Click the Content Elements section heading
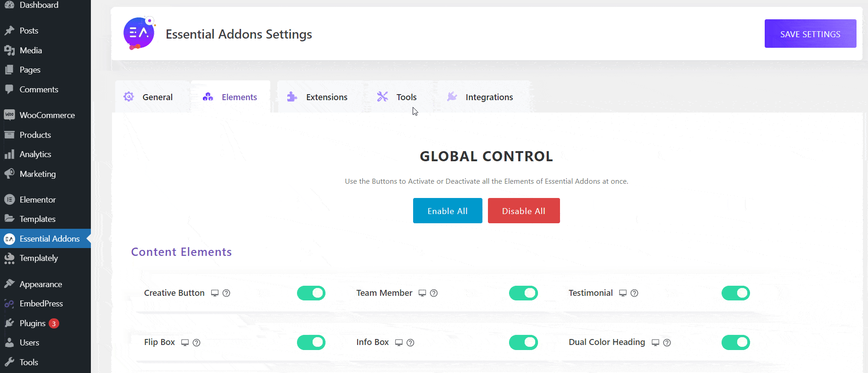 [x=181, y=252]
